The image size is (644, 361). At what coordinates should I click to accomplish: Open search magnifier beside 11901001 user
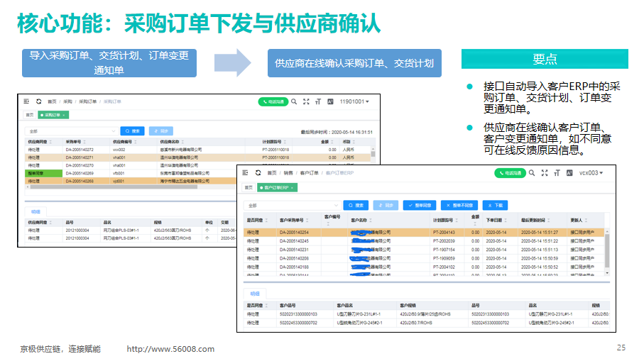pos(294,101)
